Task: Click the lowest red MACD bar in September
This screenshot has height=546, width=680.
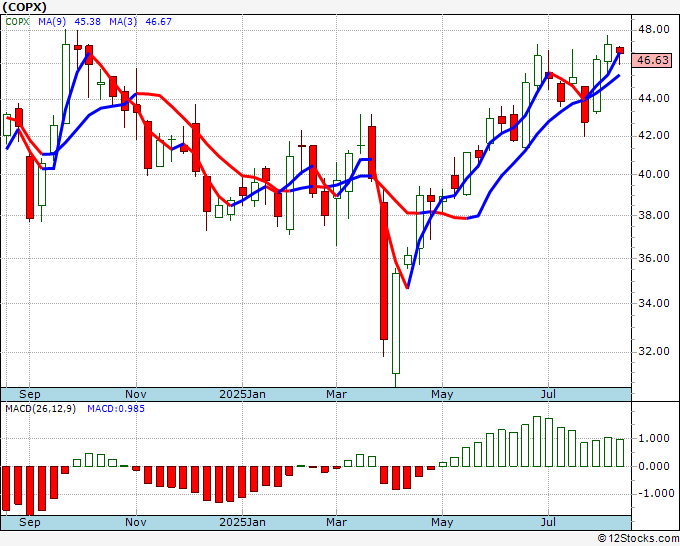Action: (30, 491)
